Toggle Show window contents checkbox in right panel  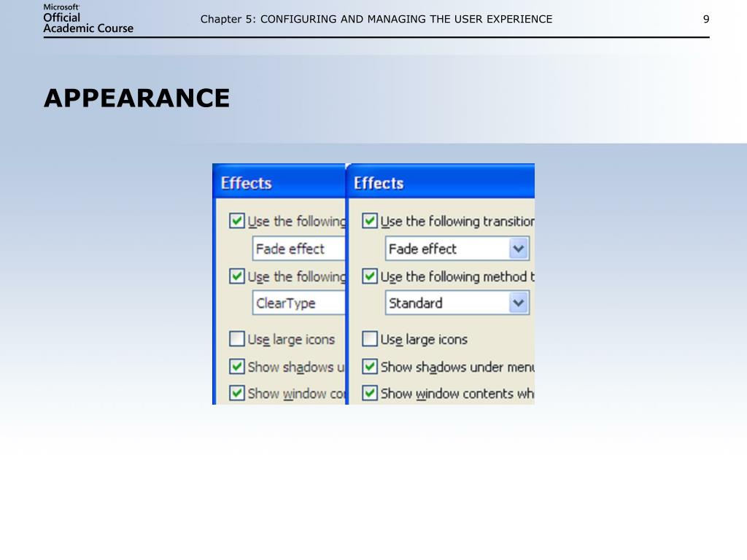(x=370, y=393)
